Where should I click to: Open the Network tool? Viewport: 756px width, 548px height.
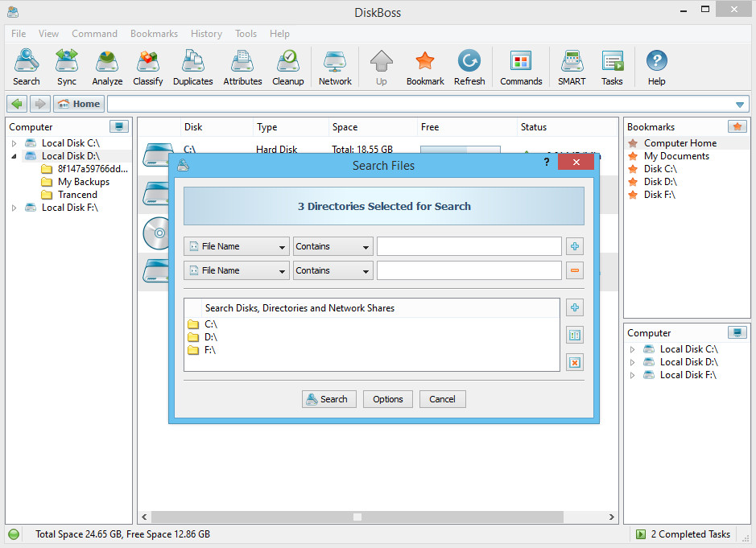tap(335, 68)
